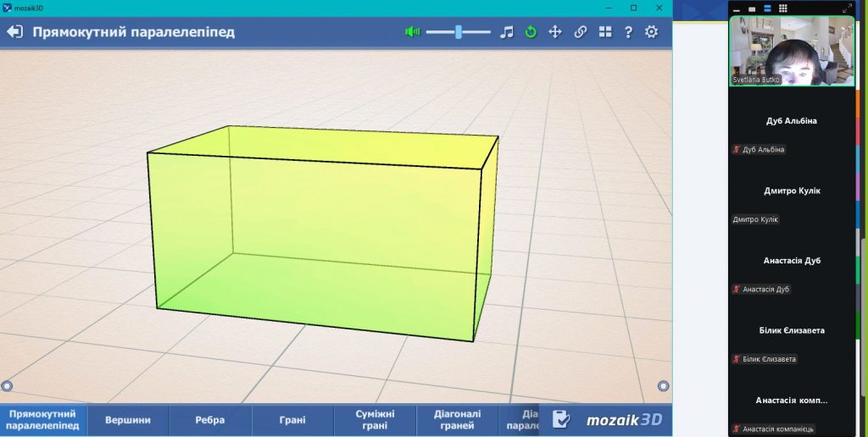Switch to the Ребра tab
This screenshot has width=868, height=437.
click(210, 420)
